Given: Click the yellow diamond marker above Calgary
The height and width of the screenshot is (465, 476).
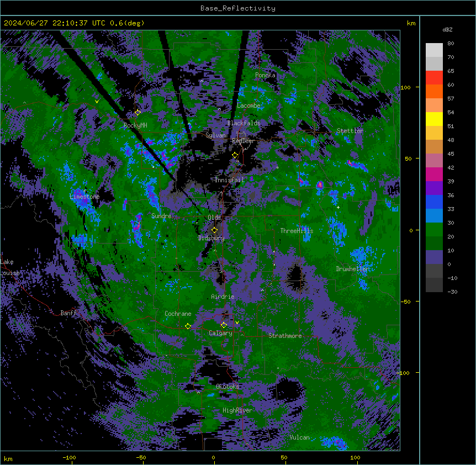Looking at the screenshot, I should 224,325.
